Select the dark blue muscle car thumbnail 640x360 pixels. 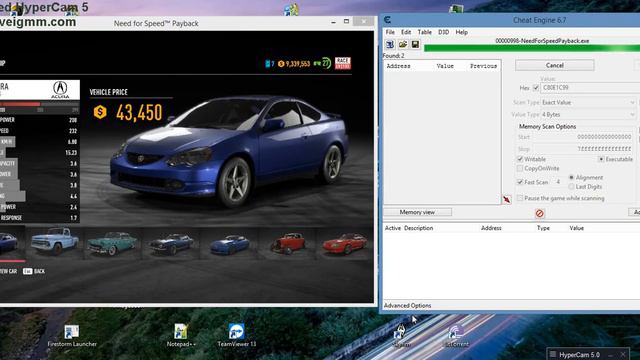tap(171, 243)
